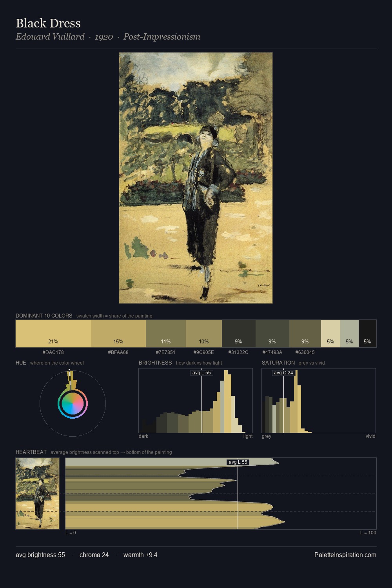Click the 'avg C 24' label in Saturation histogram
Viewport: 392px width, 588px height.
(283, 373)
